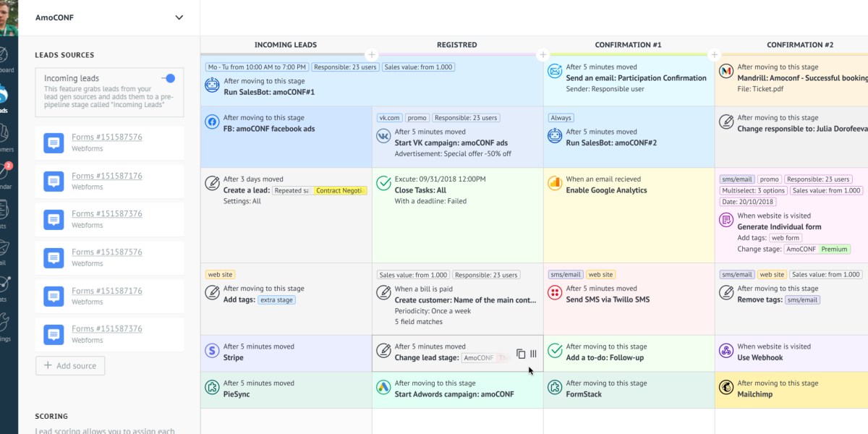Open the first Forms #151587576 link

click(x=106, y=137)
